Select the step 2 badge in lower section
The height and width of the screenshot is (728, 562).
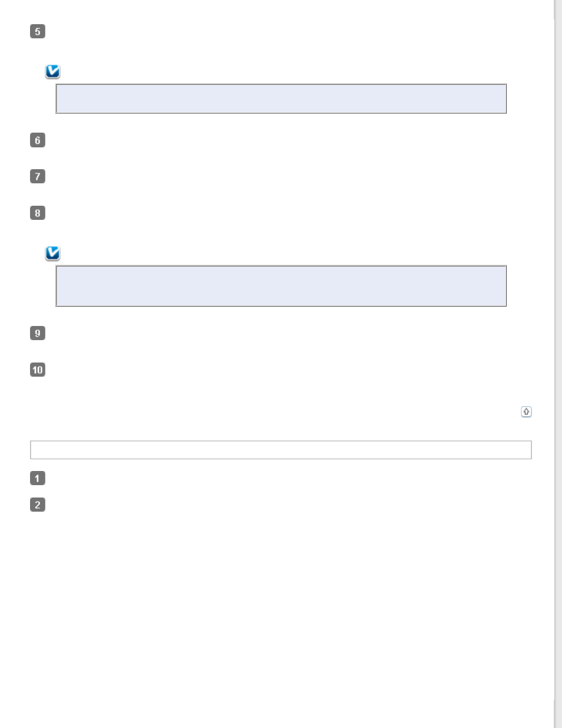(38, 505)
